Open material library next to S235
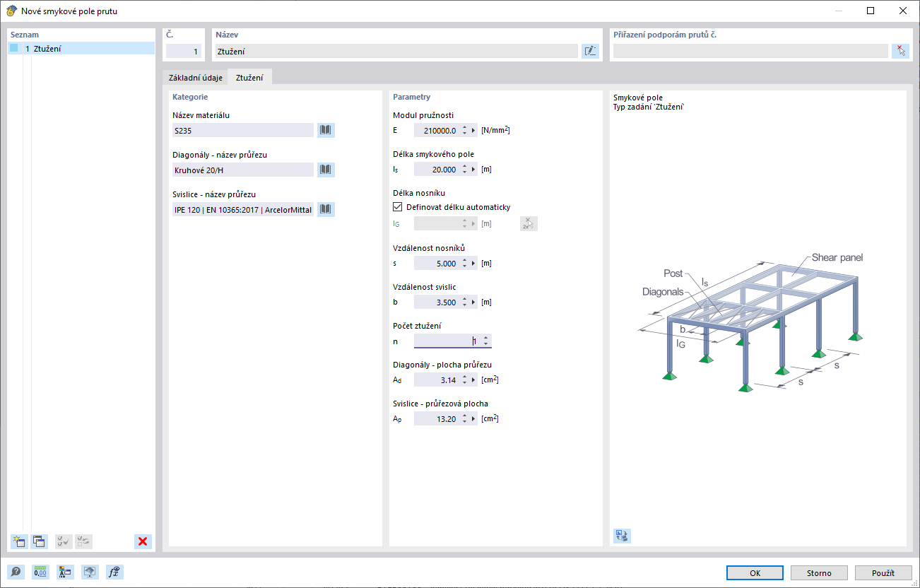Image resolution: width=920 pixels, height=588 pixels. [x=325, y=130]
